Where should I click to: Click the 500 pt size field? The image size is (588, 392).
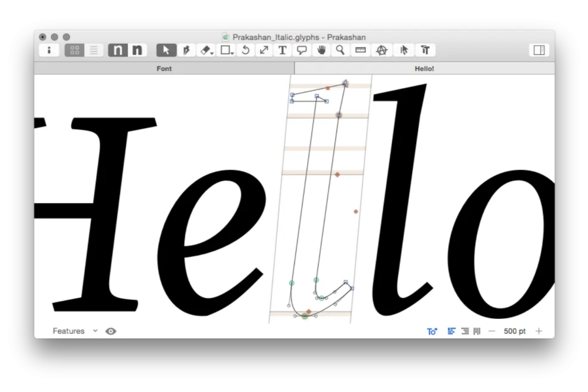514,331
